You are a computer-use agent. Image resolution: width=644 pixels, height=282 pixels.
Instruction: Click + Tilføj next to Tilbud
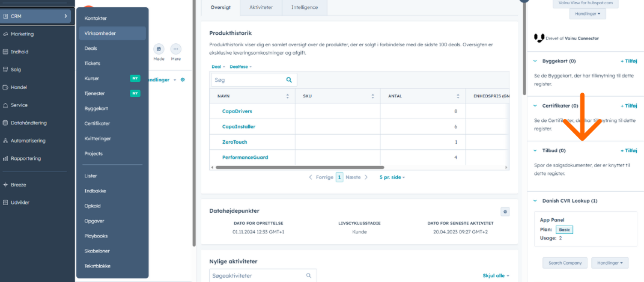628,151
